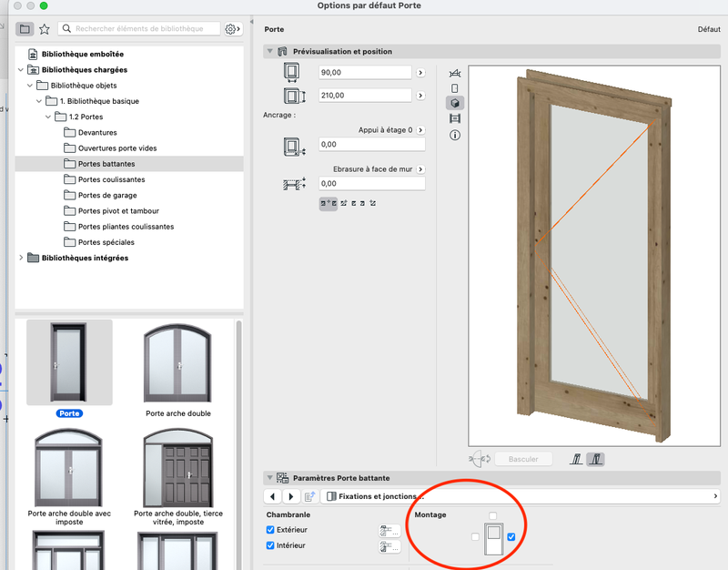The width and height of the screenshot is (728, 570).
Task: Select the Porte door thumbnail
Action: [x=69, y=362]
